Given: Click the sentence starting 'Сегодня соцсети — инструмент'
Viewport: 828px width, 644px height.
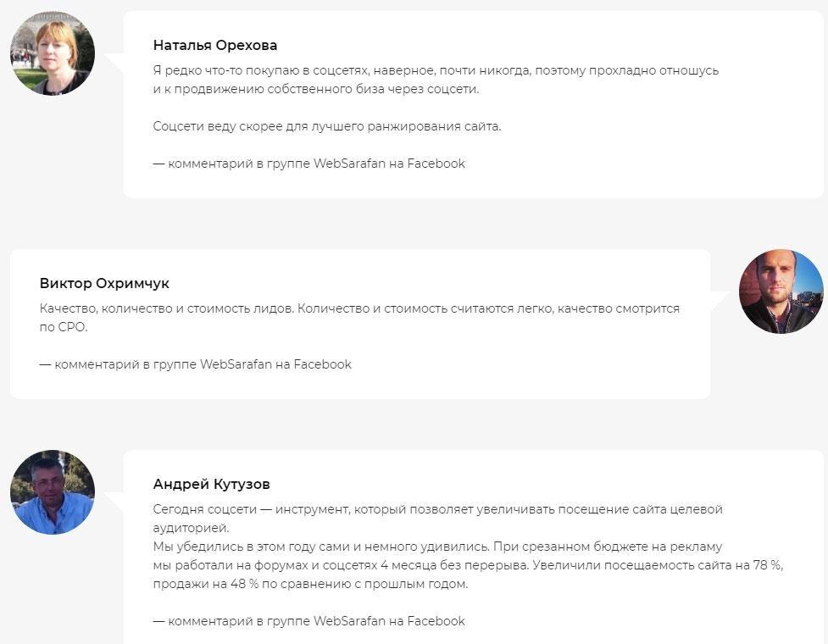Looking at the screenshot, I should pos(437,509).
